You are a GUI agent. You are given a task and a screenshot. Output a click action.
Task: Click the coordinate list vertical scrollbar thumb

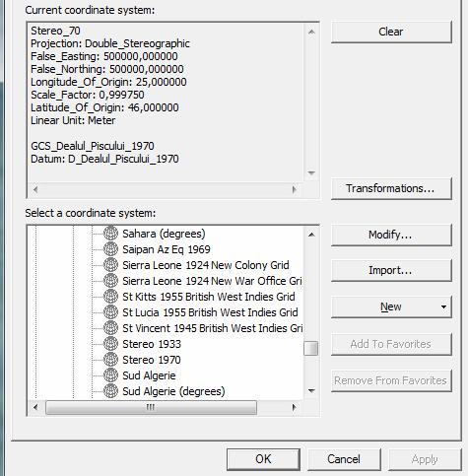(311, 348)
